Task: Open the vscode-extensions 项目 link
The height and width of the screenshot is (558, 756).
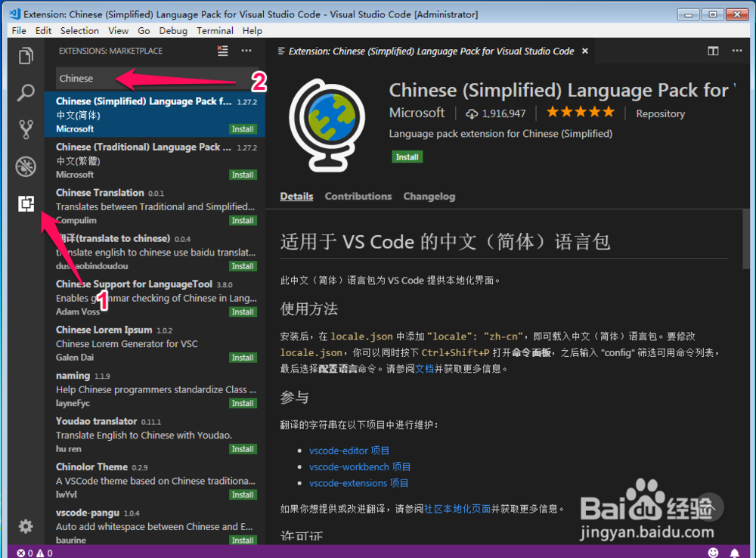Action: (x=358, y=482)
